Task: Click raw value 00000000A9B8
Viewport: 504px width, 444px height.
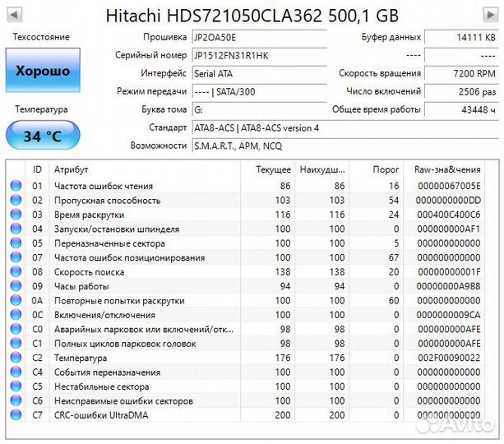Action: pos(448,286)
